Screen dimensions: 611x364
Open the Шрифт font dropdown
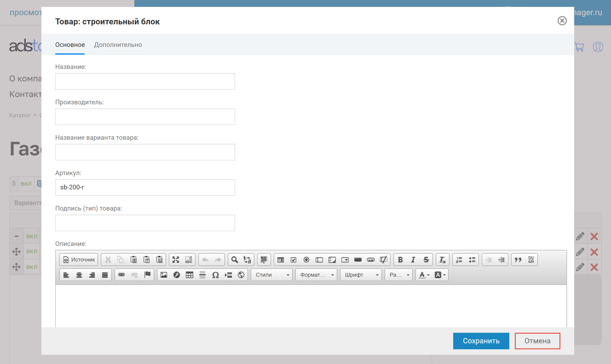pos(361,275)
